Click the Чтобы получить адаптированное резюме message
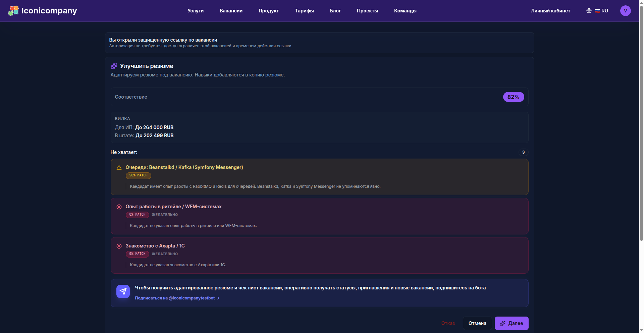 point(310,288)
